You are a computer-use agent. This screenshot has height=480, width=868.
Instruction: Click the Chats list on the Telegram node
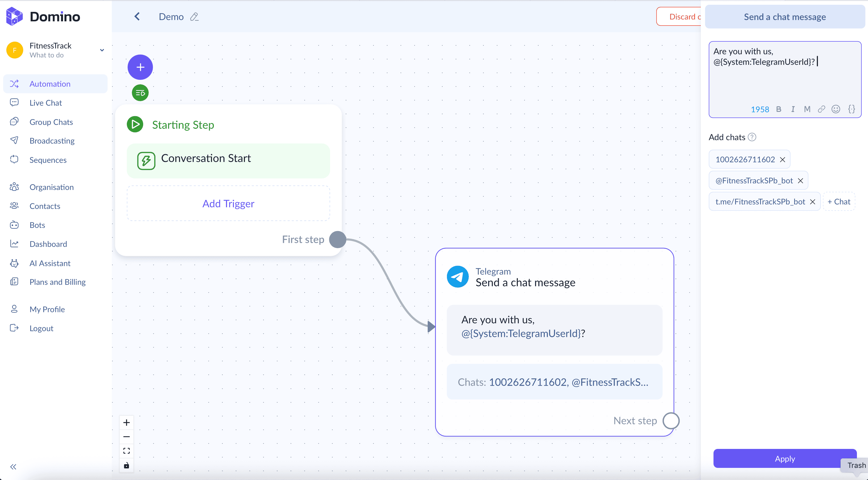554,382
